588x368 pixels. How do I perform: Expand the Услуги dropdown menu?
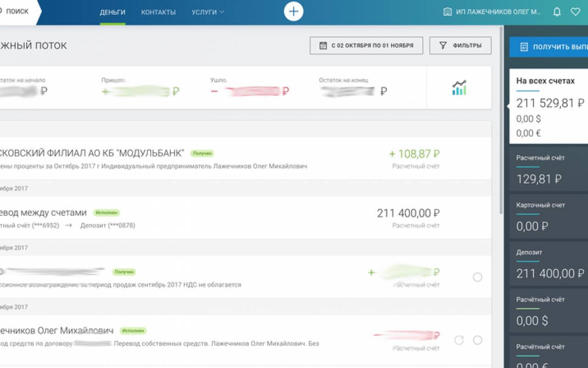click(x=208, y=12)
